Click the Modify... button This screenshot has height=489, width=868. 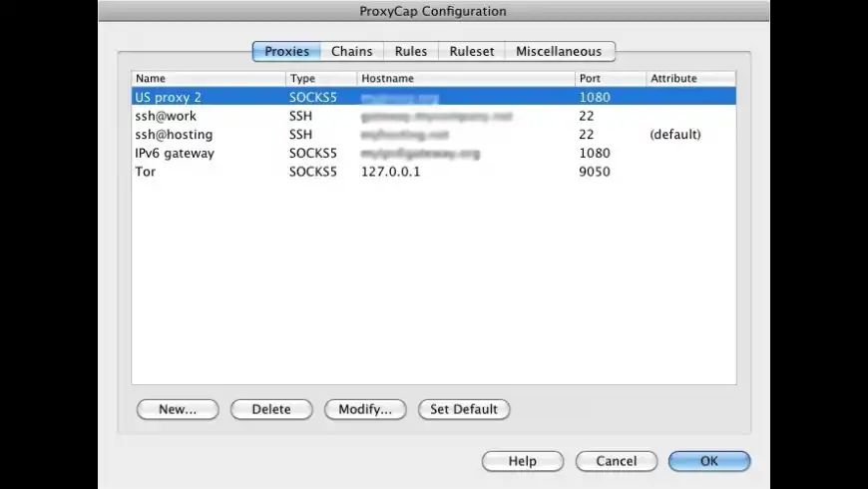[x=365, y=409]
